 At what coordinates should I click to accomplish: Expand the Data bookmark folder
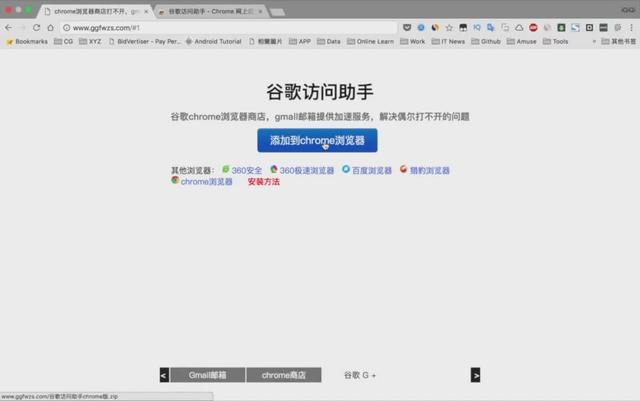329,42
